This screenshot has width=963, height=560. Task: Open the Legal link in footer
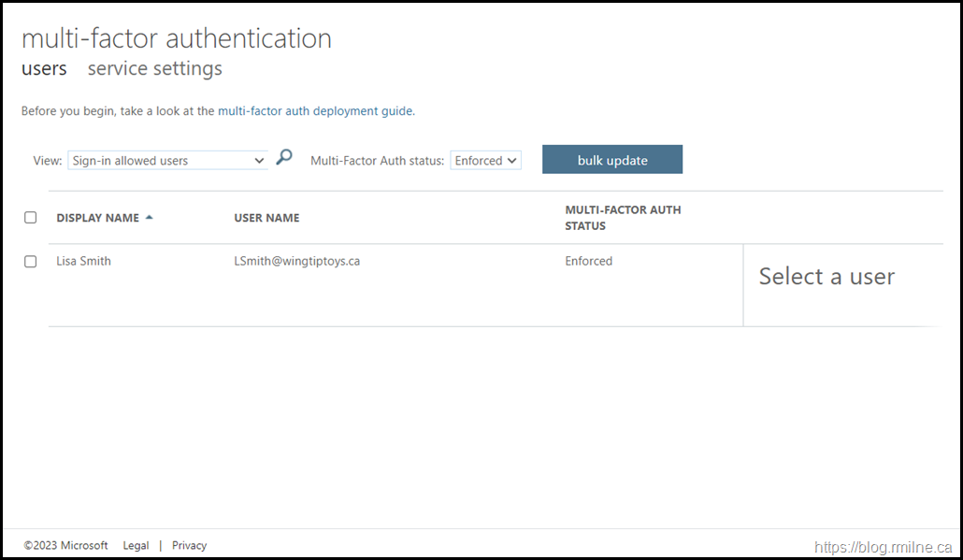pyautogui.click(x=136, y=546)
